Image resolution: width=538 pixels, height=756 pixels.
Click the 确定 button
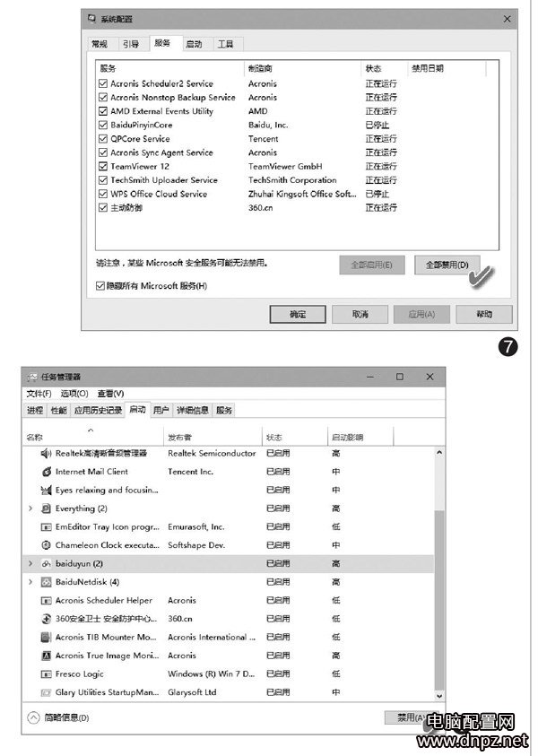[x=298, y=315]
